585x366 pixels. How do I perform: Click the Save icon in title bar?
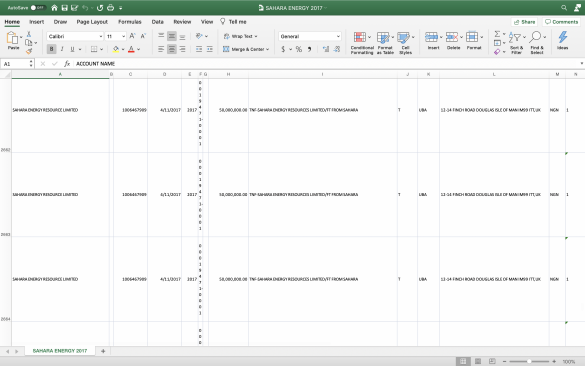point(65,7)
